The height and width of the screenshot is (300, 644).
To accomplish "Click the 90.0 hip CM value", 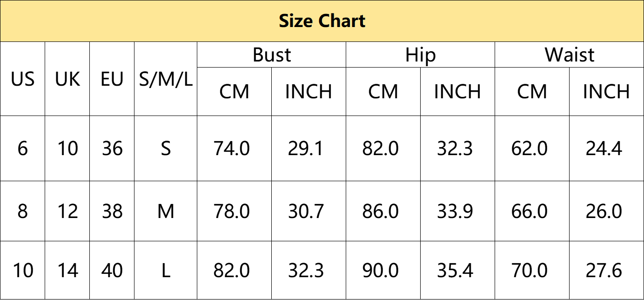I will point(381,271).
